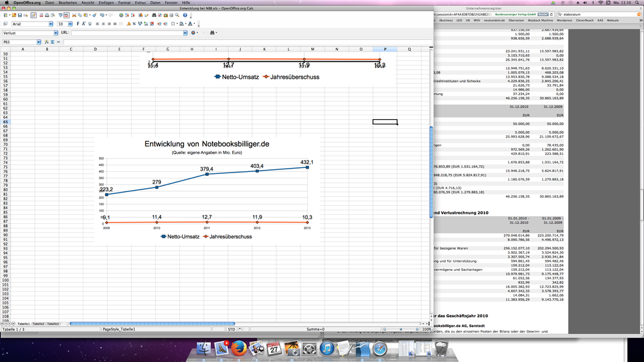Open Finder from the Dock
644x362 pixels.
click(204, 348)
